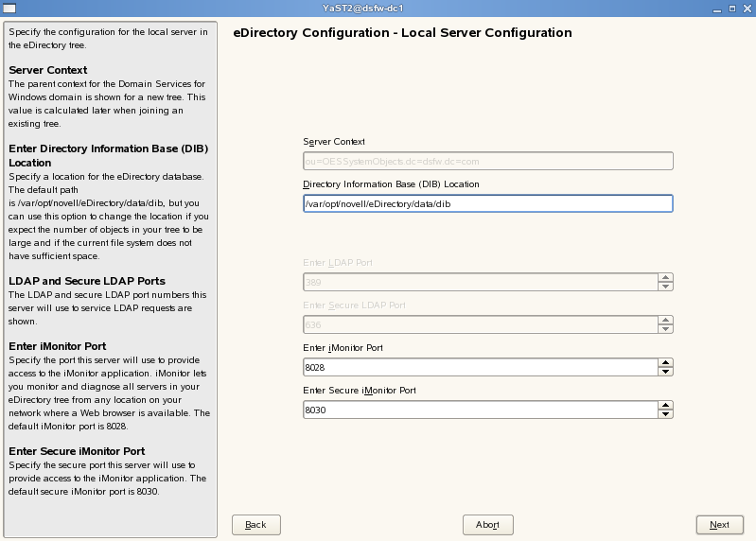
Task: Abort the eDirectory configuration
Action: (487, 525)
